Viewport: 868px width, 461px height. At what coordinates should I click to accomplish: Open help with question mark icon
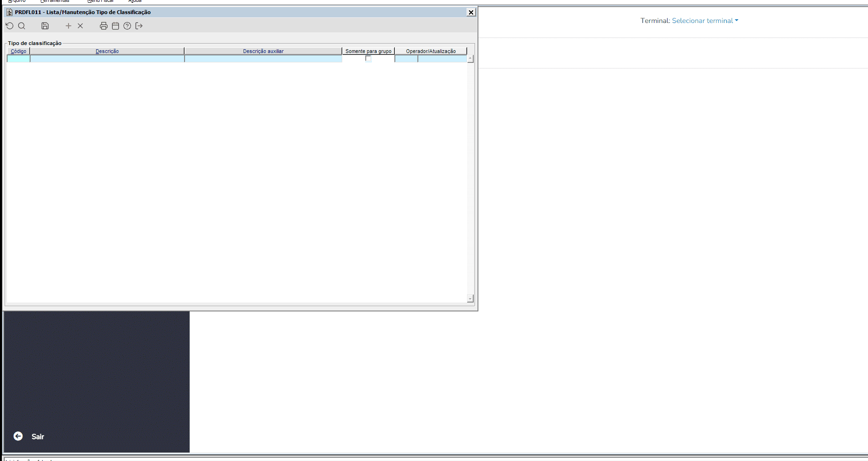[127, 26]
